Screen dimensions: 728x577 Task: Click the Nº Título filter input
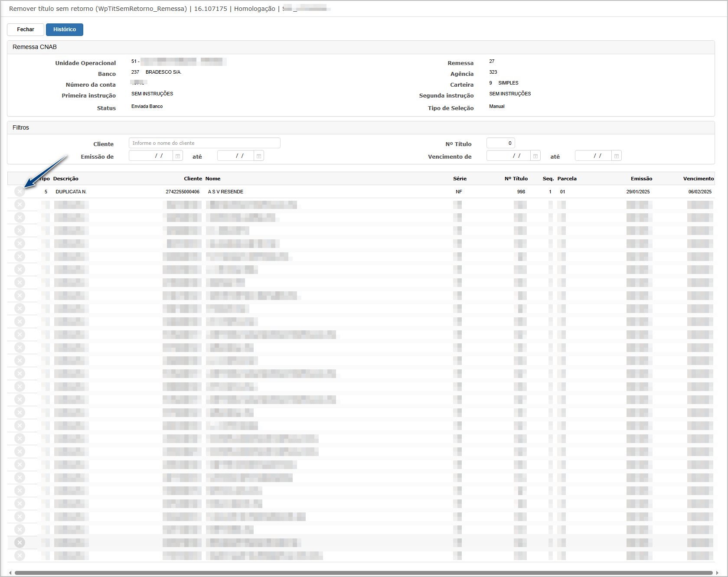pyautogui.click(x=500, y=143)
